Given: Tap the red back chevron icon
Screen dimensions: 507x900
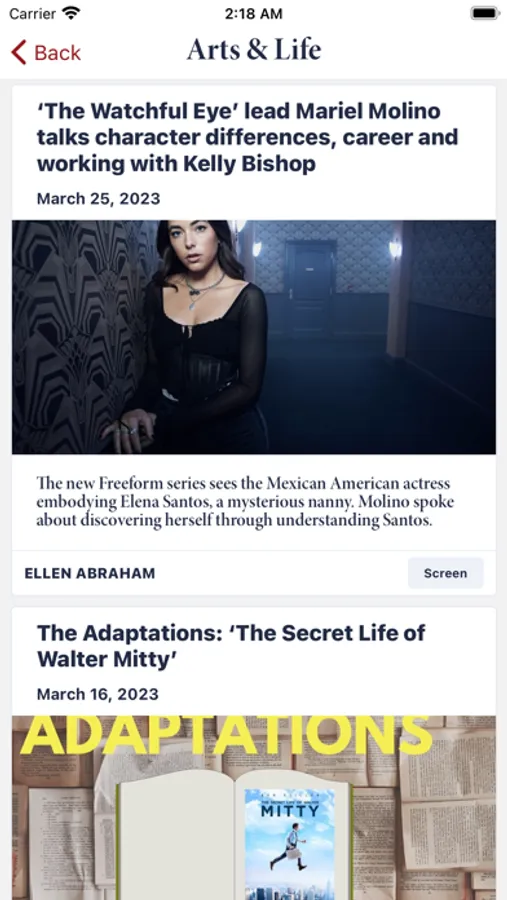Looking at the screenshot, I should [18, 52].
